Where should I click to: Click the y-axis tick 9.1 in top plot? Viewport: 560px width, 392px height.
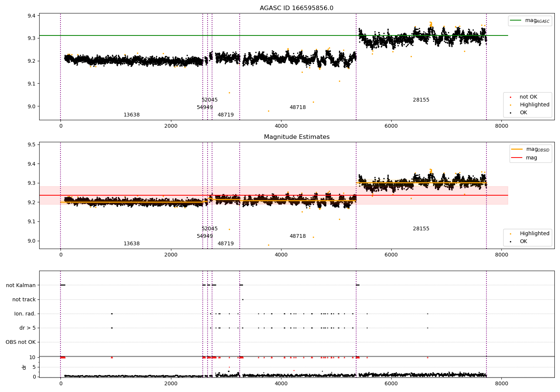(x=31, y=84)
